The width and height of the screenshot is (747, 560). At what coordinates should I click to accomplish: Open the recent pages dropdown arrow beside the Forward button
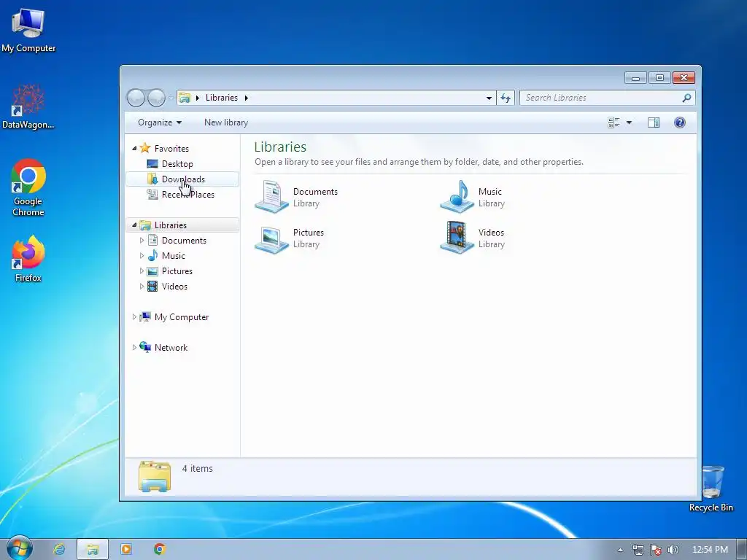[171, 98]
